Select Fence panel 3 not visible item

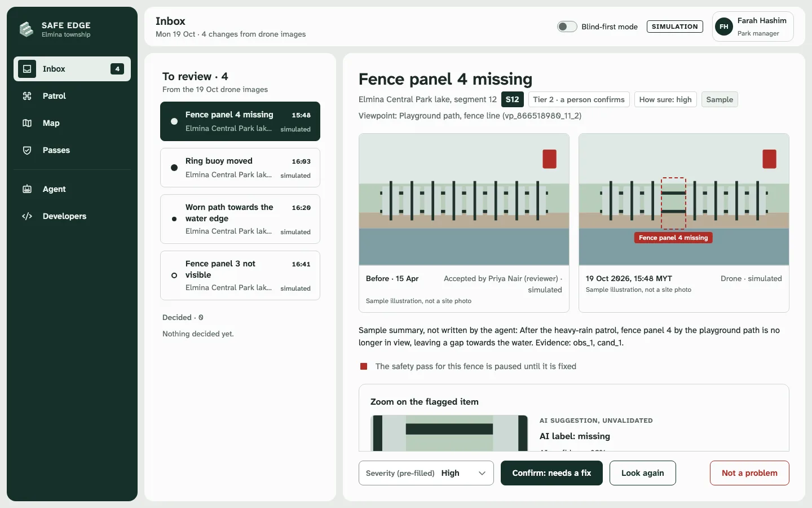coord(240,275)
